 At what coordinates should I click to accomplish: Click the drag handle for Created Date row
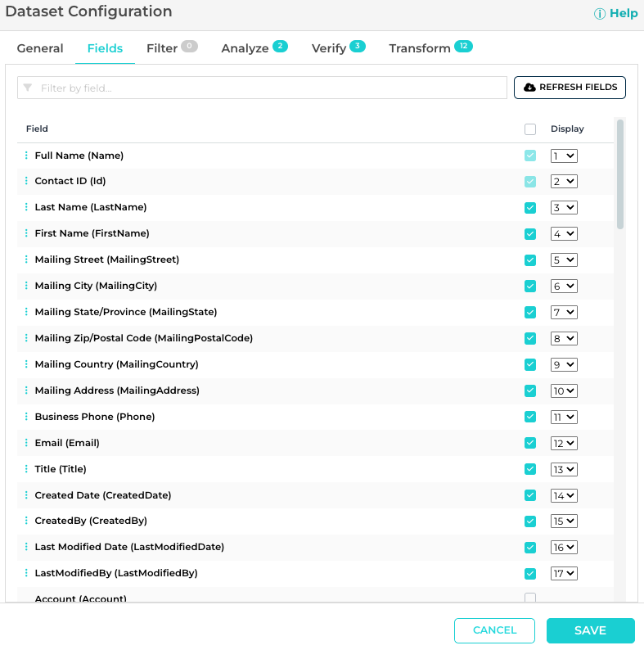click(26, 494)
